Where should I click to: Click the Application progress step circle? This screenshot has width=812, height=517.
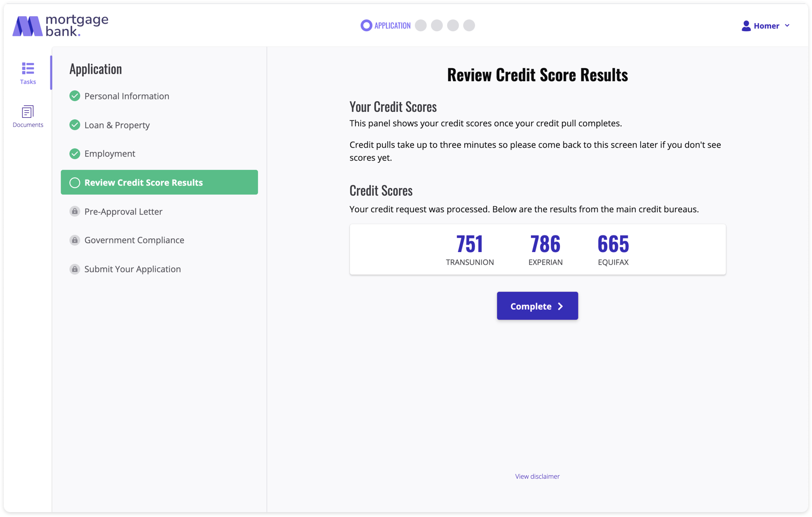[x=367, y=25]
